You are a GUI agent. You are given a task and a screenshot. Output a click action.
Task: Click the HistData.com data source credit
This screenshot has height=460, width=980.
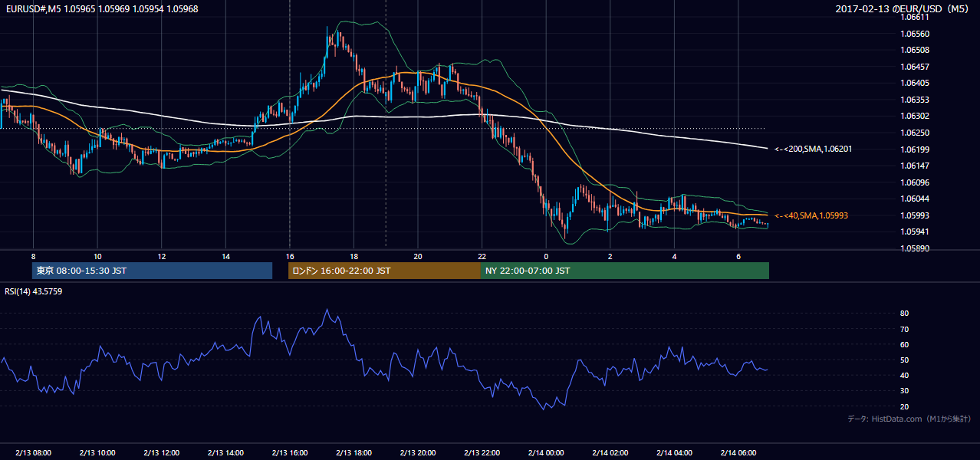(909, 419)
